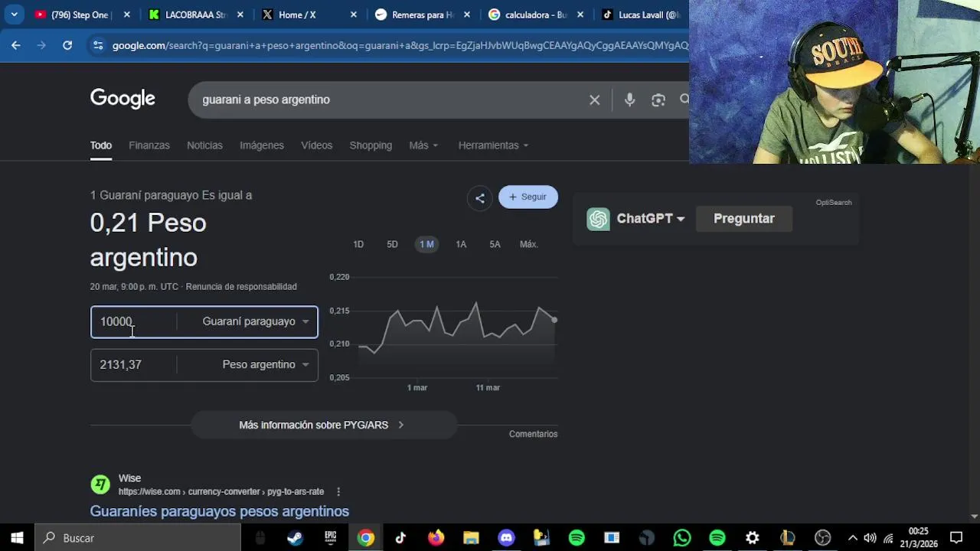Open Firefox from the taskbar
This screenshot has height=551, width=980.
[x=436, y=538]
